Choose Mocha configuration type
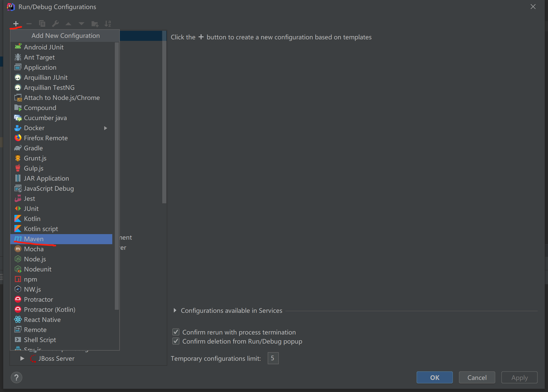Viewport: 548px width, 392px height. (x=61, y=249)
